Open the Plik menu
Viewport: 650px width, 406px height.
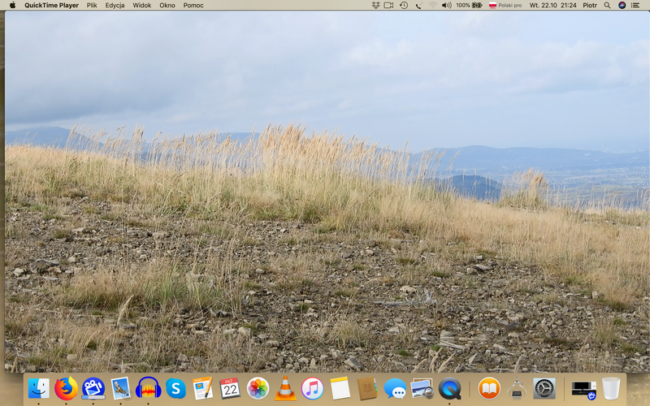coord(92,5)
